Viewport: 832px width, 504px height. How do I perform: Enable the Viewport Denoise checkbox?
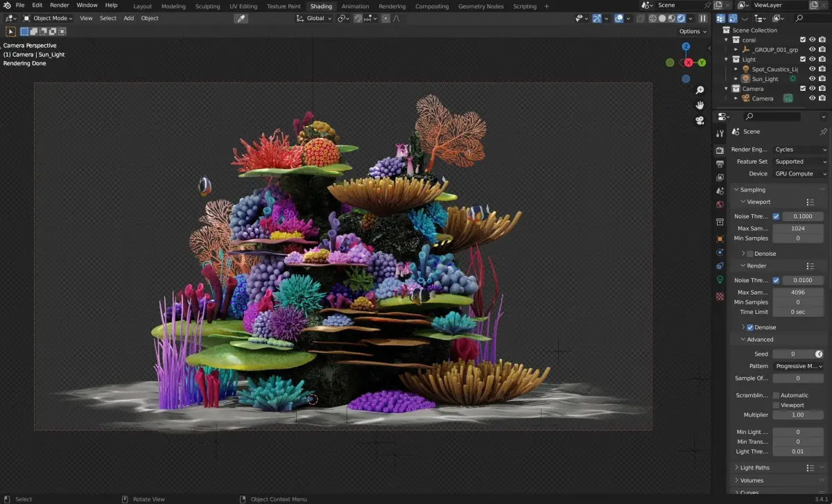pyautogui.click(x=750, y=254)
